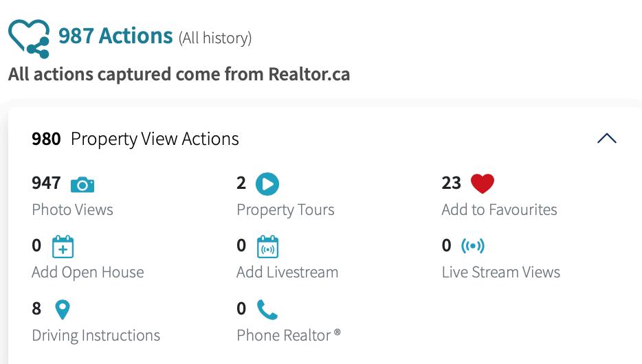Click the Photo Views label

(72, 209)
